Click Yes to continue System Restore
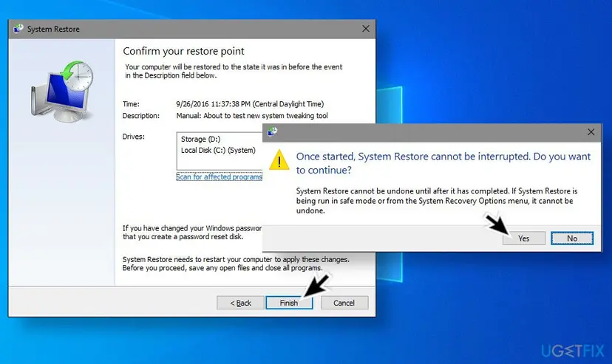This screenshot has height=364, width=612. coord(523,238)
